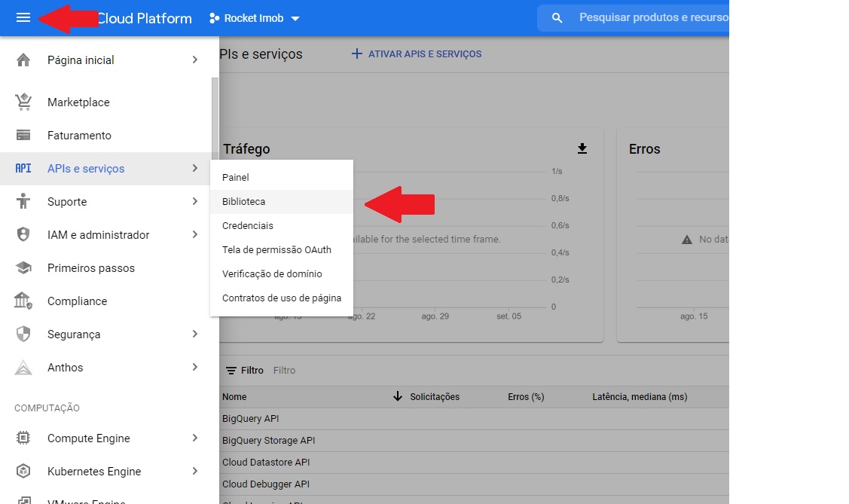Open the Rocket Imob project dropdown
This screenshot has width=849, height=504.
click(x=255, y=18)
